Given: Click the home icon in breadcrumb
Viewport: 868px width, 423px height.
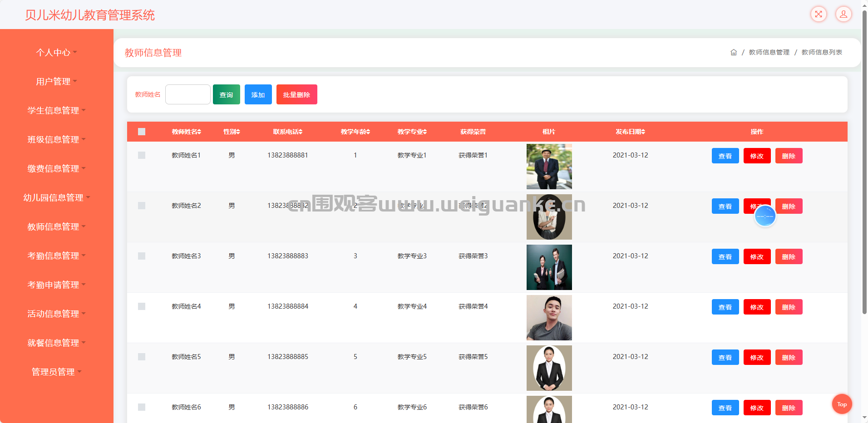Looking at the screenshot, I should click(x=733, y=53).
